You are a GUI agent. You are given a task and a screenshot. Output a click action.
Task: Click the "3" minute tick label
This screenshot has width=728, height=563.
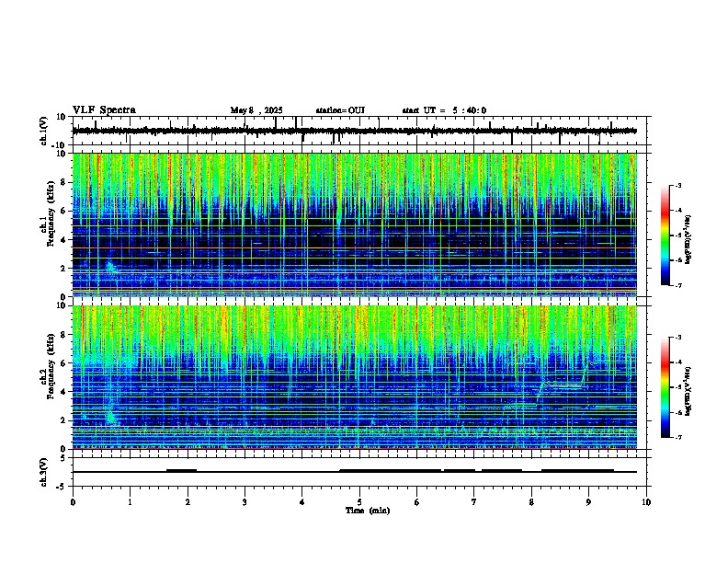pyautogui.click(x=245, y=501)
